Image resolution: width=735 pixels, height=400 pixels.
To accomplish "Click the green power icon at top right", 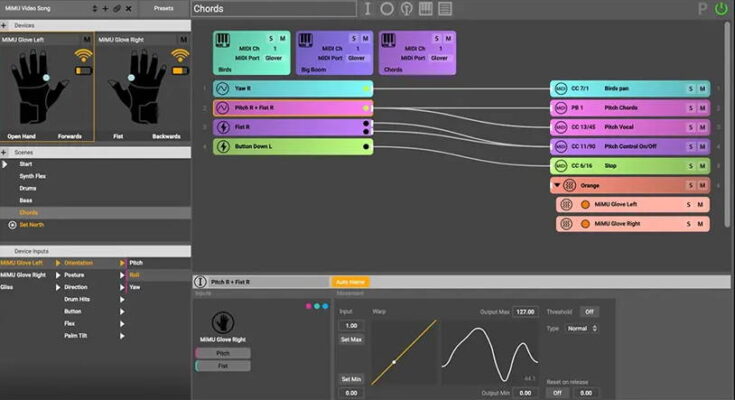I will 721,8.
